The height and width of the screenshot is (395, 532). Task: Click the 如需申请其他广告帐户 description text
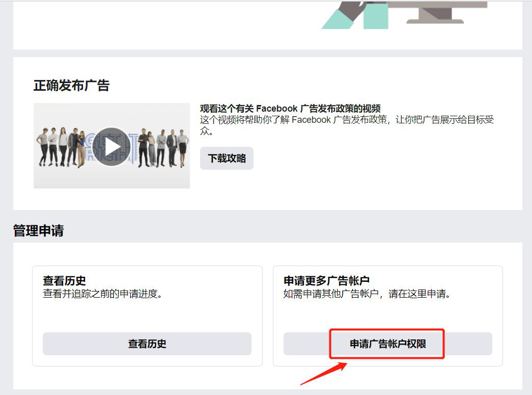[x=367, y=294]
